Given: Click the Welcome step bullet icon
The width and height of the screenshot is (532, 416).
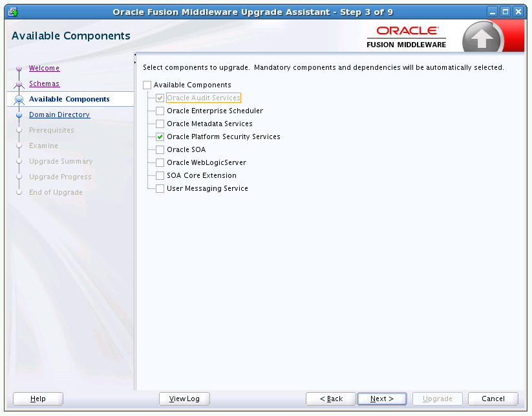Looking at the screenshot, I should pos(19,69).
